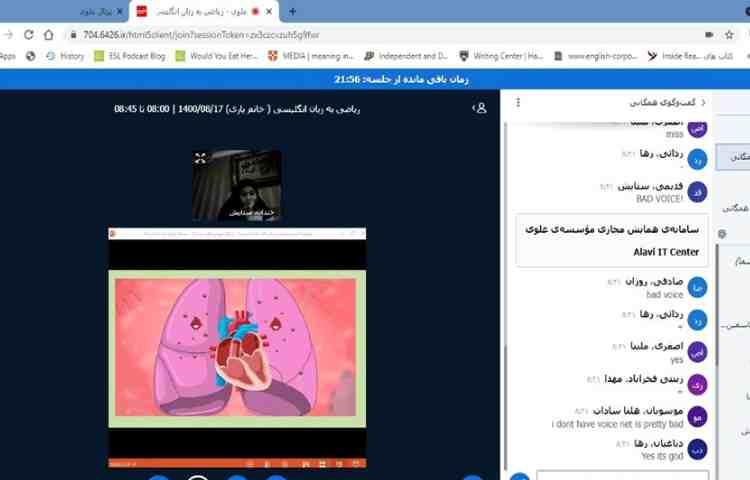The height and width of the screenshot is (480, 750).
Task: Click the Alavi IT Center welcome message
Action: [612, 240]
